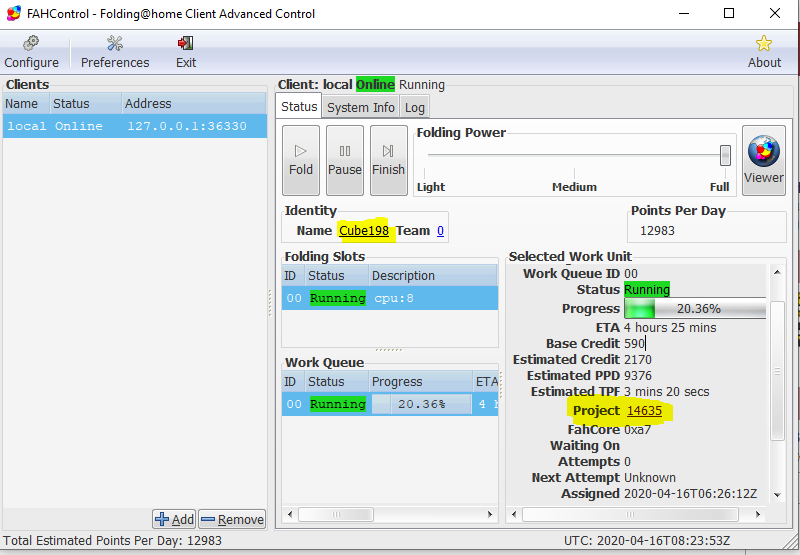Open the Configure toolbar icon

(x=31, y=52)
